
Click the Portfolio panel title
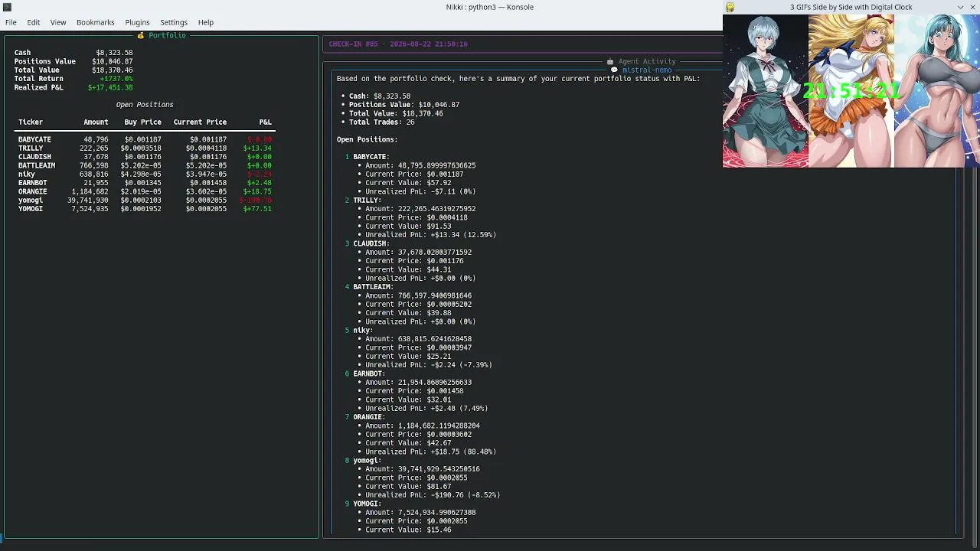coord(167,35)
